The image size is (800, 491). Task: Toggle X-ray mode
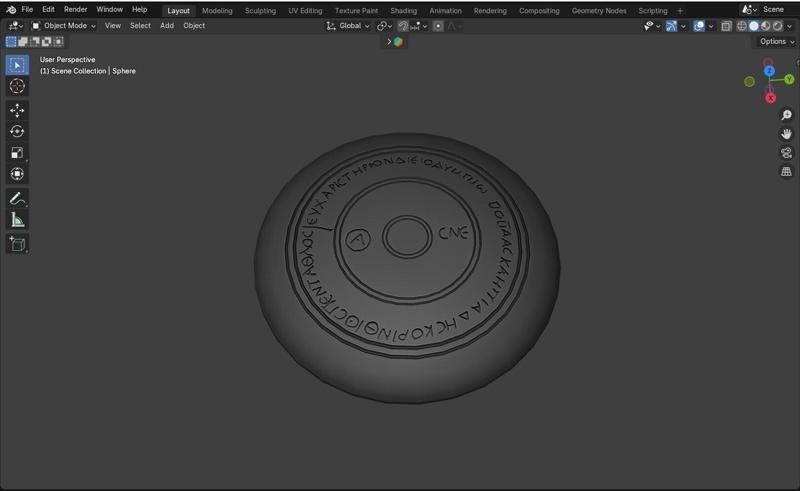click(727, 26)
